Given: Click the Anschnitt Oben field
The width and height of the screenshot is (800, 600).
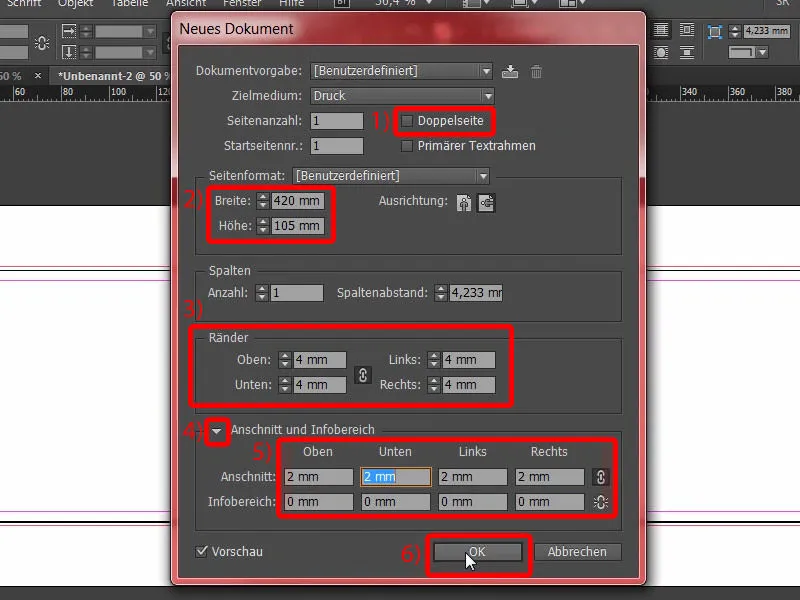Looking at the screenshot, I should click(319, 477).
